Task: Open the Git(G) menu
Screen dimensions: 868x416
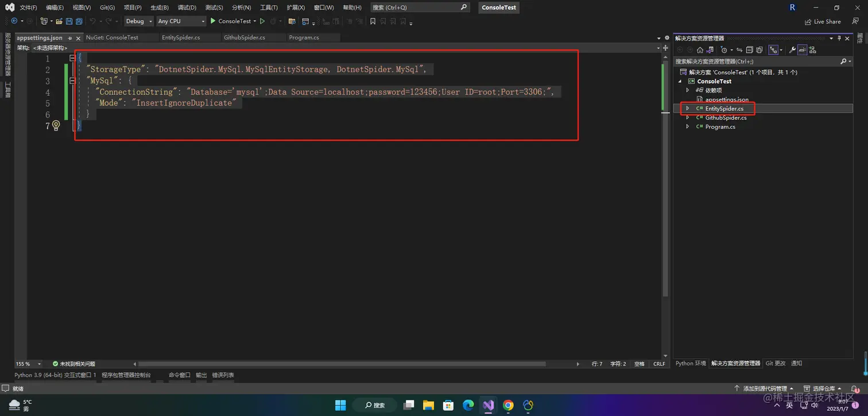Action: (107, 7)
